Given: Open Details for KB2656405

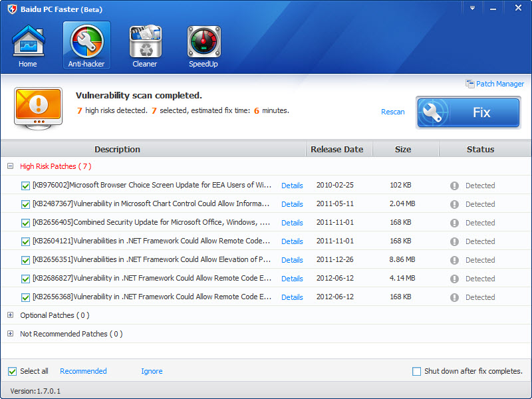Looking at the screenshot, I should click(x=292, y=223).
